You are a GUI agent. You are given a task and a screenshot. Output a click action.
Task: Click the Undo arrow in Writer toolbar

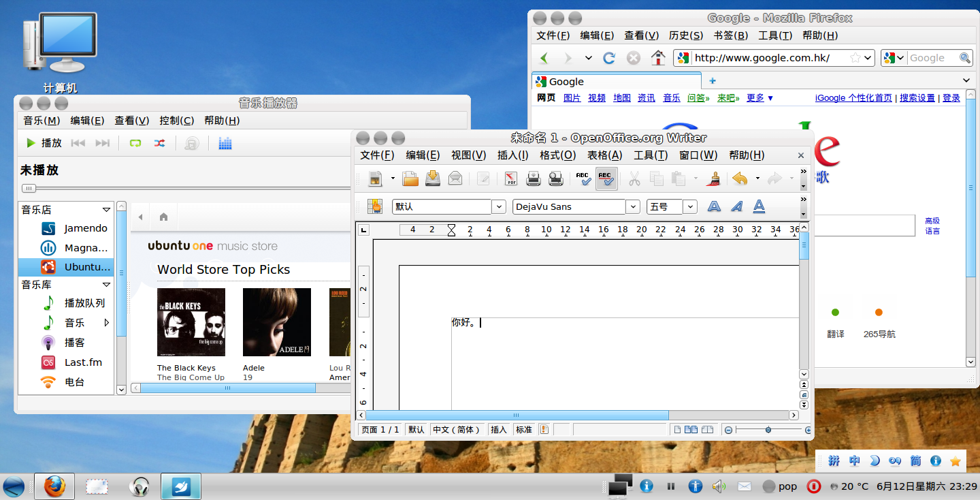(740, 178)
